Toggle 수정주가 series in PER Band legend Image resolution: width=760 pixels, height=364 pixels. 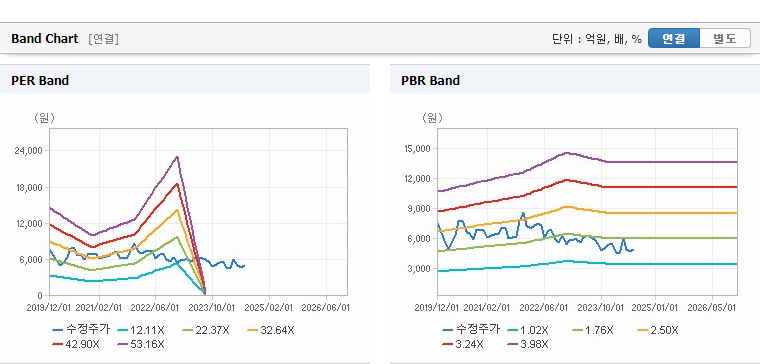pos(81,330)
